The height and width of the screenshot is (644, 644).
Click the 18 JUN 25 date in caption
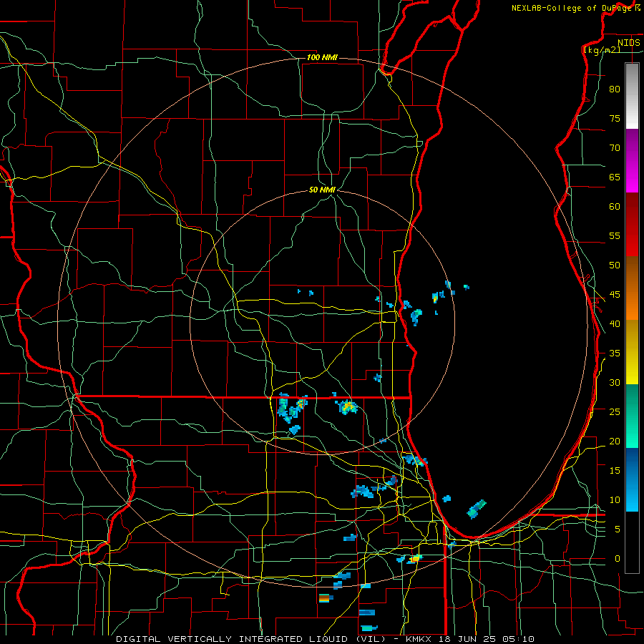point(467,639)
